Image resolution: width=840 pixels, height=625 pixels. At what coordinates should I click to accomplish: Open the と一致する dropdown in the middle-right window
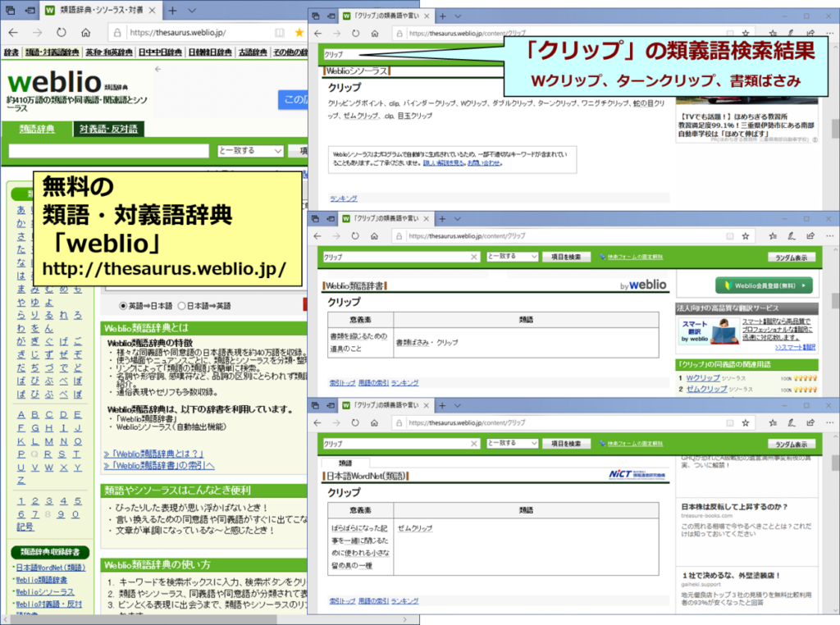[x=512, y=257]
